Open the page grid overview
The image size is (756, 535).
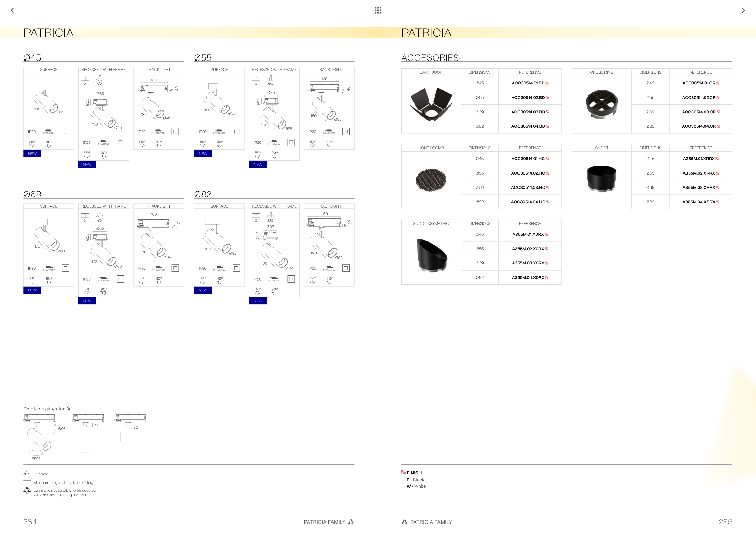click(x=378, y=11)
